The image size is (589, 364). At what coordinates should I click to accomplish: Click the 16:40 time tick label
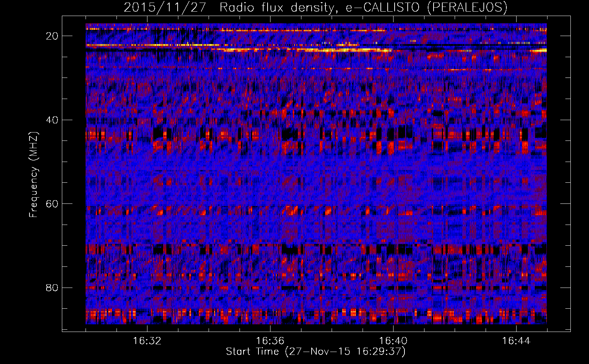tap(393, 341)
